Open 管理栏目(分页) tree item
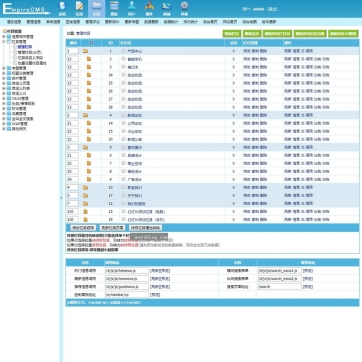This screenshot has height=362, width=362. pos(30,52)
